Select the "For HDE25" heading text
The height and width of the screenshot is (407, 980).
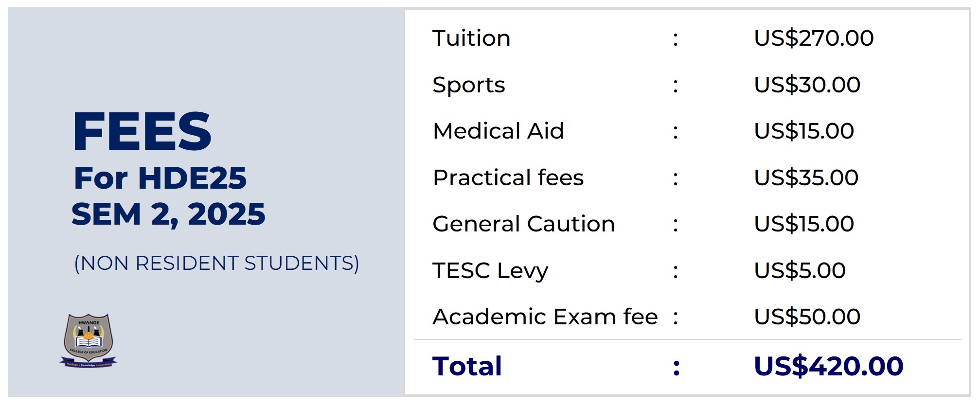click(x=160, y=178)
